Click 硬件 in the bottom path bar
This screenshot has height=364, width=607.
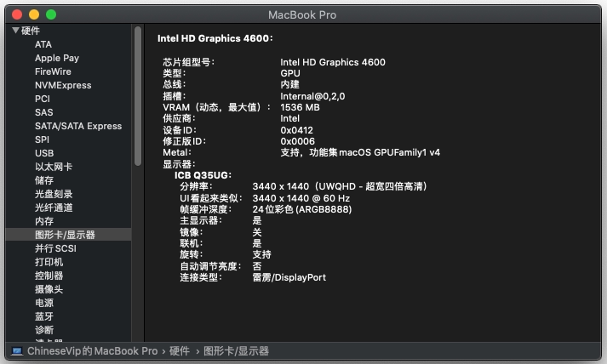click(180, 350)
